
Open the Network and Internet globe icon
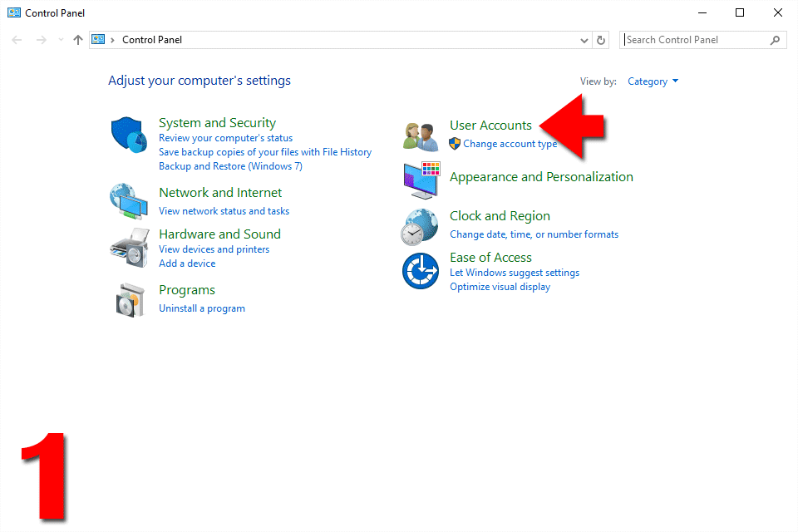(x=128, y=200)
